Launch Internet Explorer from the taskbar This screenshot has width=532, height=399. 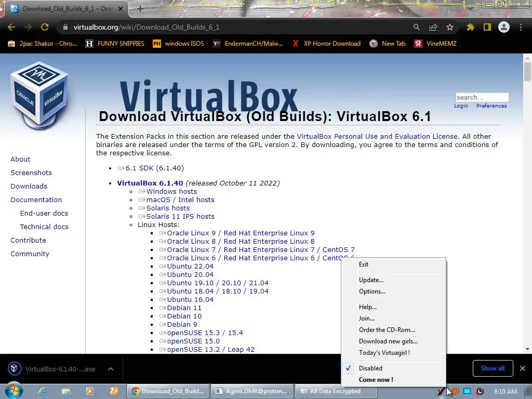[42, 391]
